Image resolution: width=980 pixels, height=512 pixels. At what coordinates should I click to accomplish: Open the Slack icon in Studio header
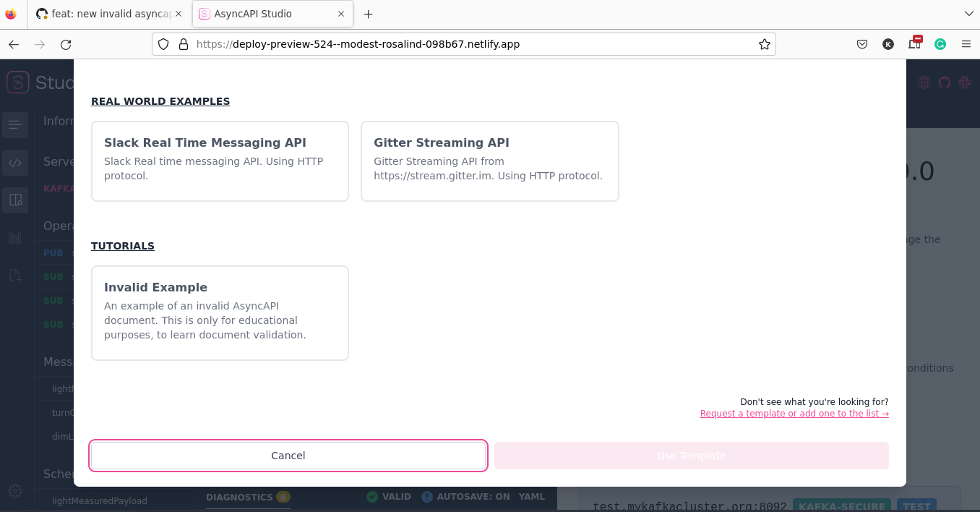coord(965,82)
